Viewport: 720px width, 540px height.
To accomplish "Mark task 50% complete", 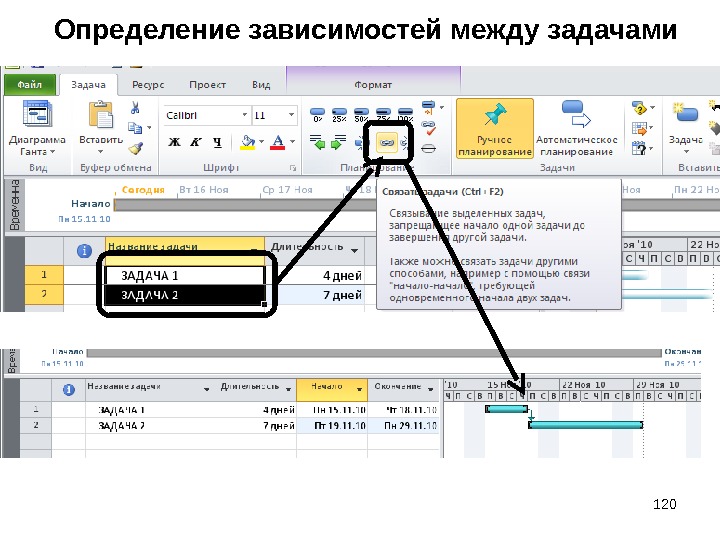I will 361,115.
